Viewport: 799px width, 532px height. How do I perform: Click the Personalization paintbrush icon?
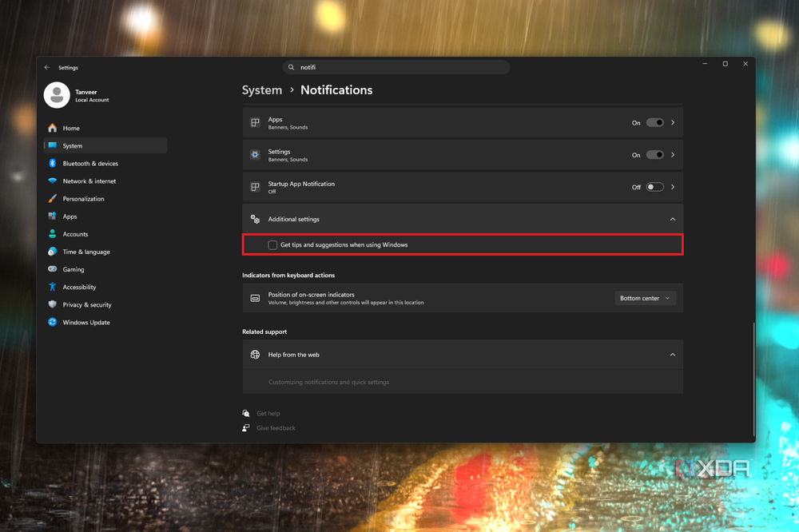[52, 199]
